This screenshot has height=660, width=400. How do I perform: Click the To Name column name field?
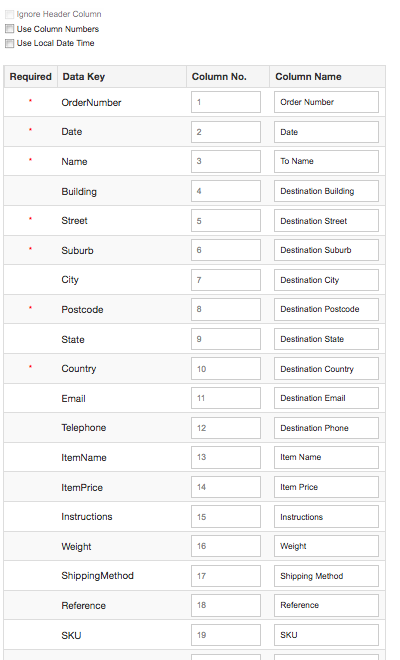click(326, 161)
